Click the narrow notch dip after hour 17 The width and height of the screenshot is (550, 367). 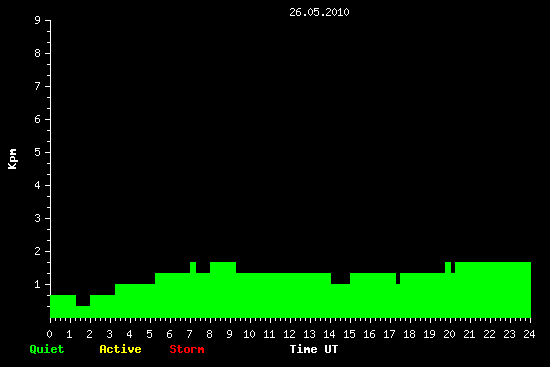point(398,279)
